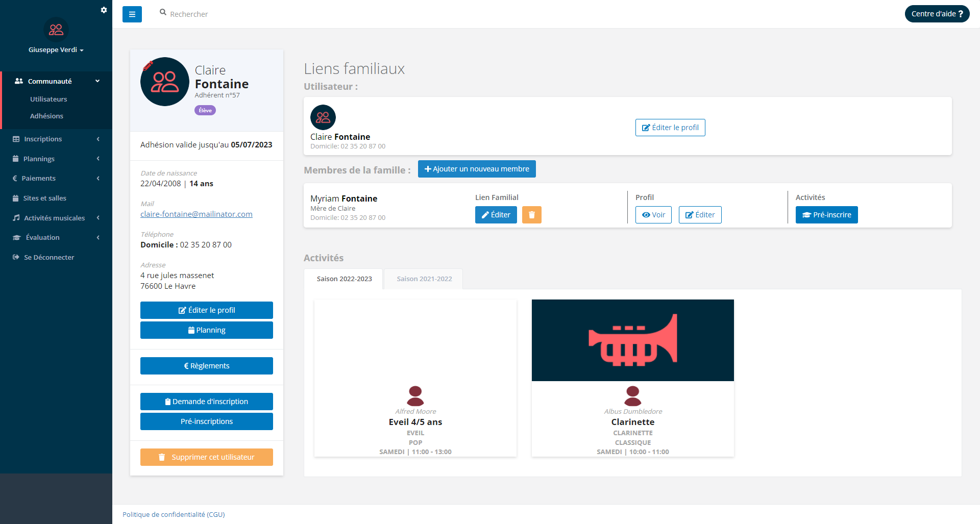This screenshot has height=524, width=980.
Task: Select the Sites et salles icon
Action: point(15,198)
